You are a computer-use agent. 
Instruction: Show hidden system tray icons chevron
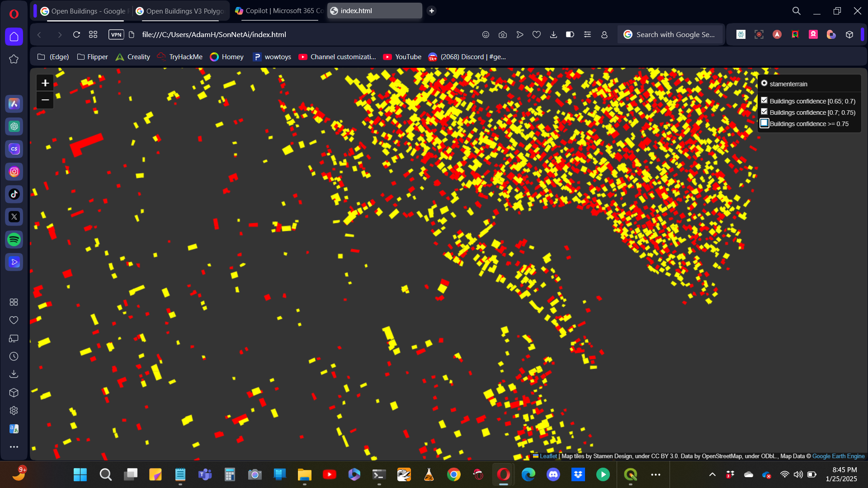tap(712, 474)
